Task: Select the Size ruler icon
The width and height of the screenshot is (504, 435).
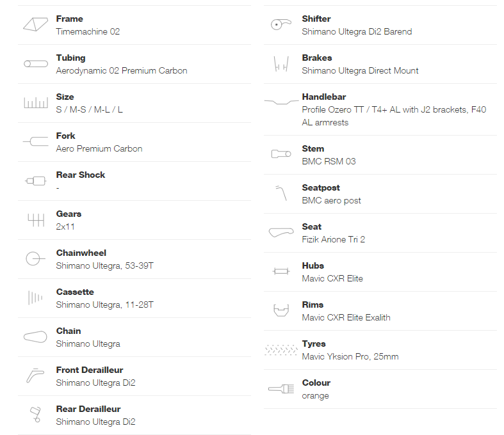Action: click(x=36, y=103)
